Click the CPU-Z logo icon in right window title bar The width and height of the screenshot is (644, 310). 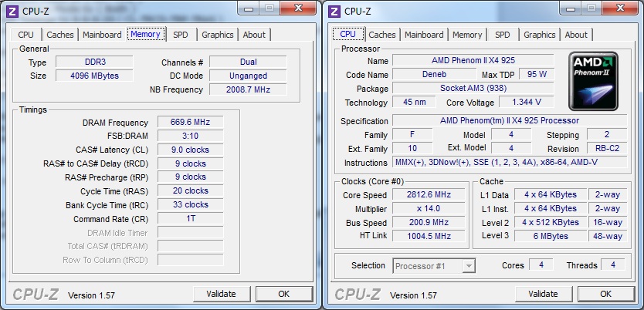(x=334, y=11)
